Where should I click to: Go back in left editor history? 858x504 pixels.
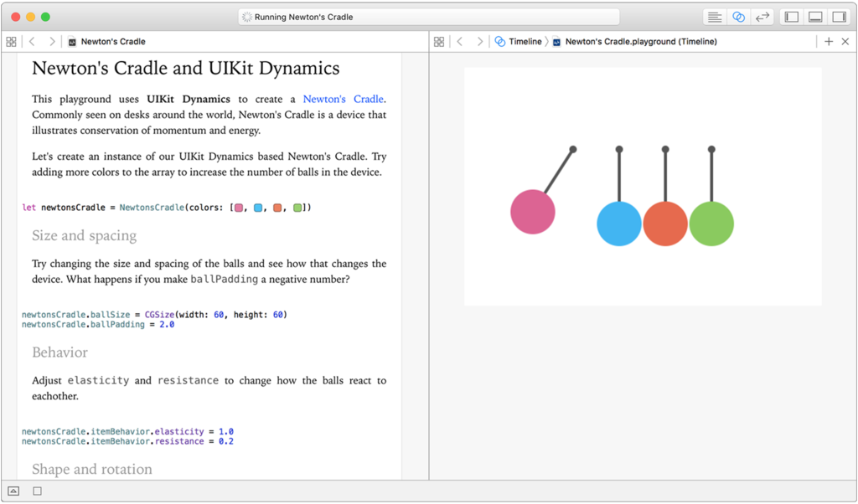tap(32, 42)
